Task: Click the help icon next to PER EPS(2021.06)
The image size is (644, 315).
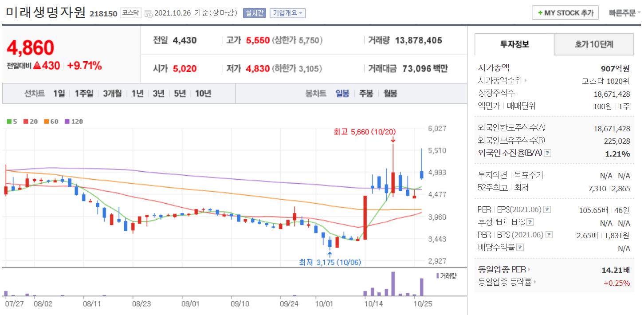Action: [x=547, y=209]
